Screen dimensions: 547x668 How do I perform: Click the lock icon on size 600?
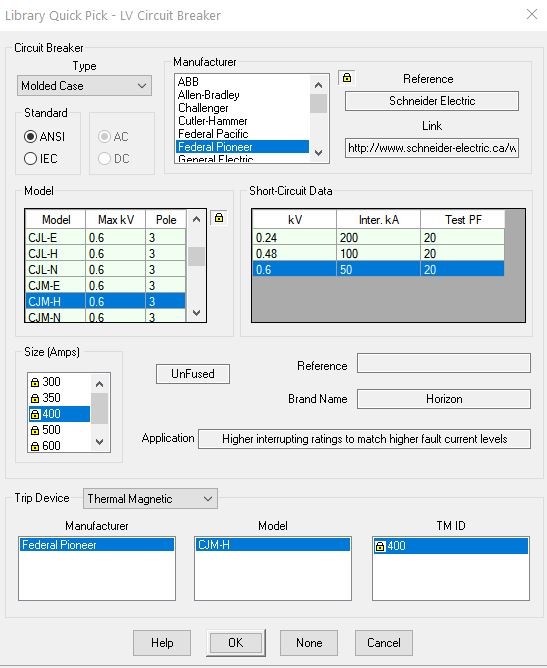pos(35,446)
